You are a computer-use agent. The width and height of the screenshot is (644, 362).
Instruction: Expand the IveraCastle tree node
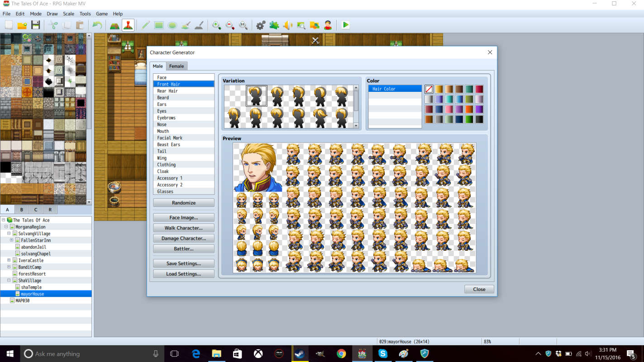pyautogui.click(x=9, y=260)
